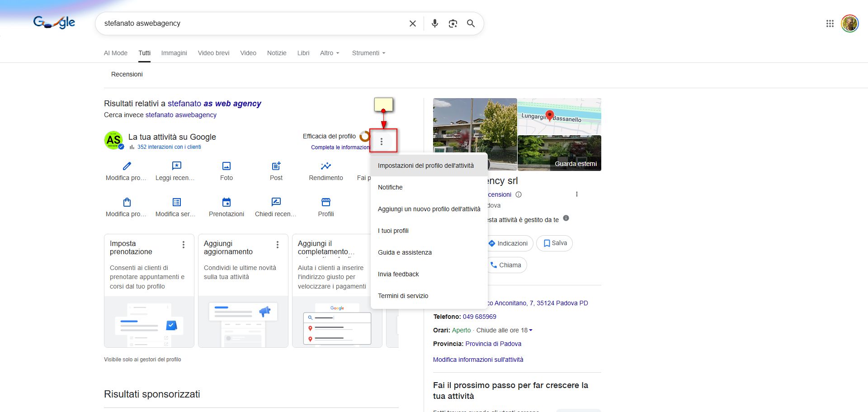Screen dimensions: 868x412
Task: Expand opening hours next to Chiude alle ore 18
Action: tap(530, 330)
